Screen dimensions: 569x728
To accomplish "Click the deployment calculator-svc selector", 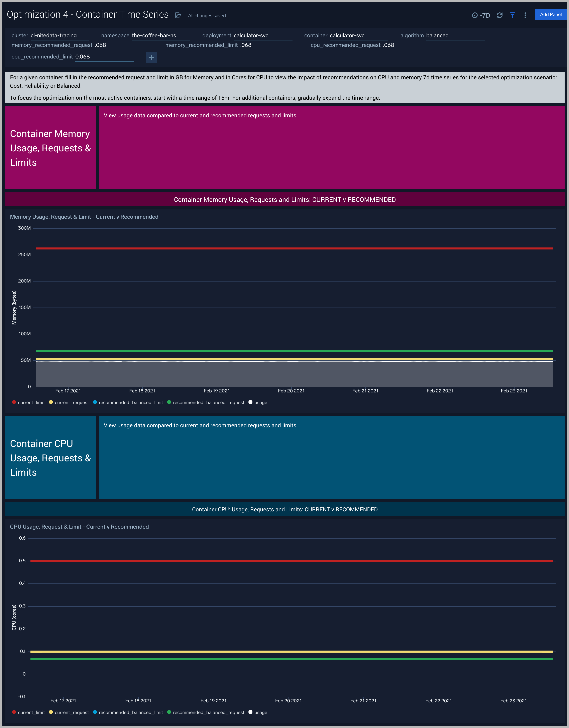I will click(x=262, y=36).
